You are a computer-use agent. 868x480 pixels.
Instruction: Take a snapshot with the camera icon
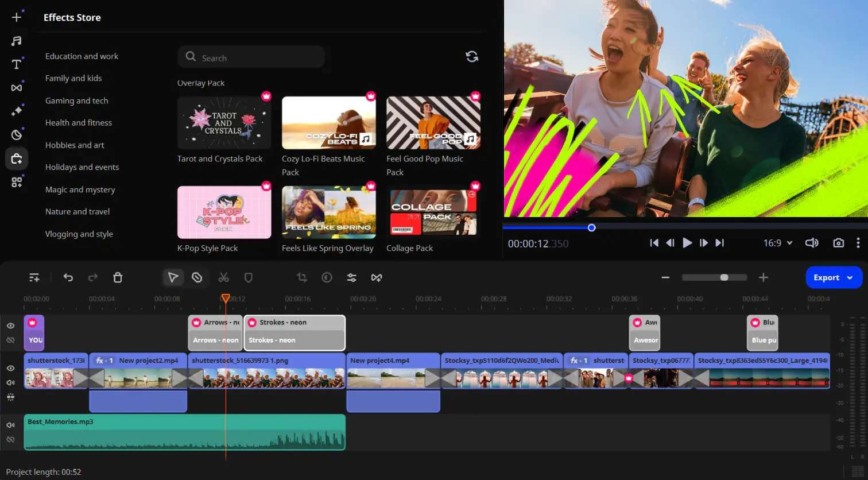coord(838,243)
